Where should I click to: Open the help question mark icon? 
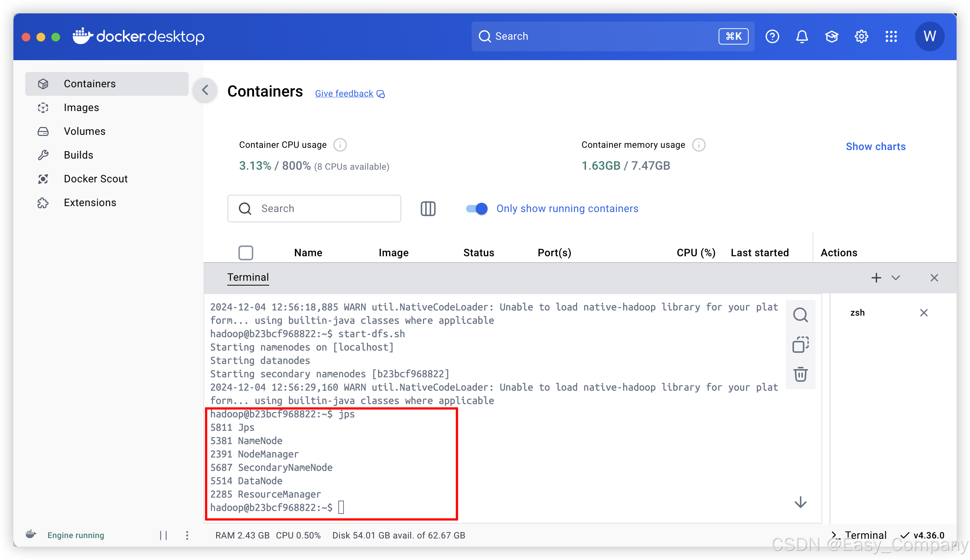(772, 36)
